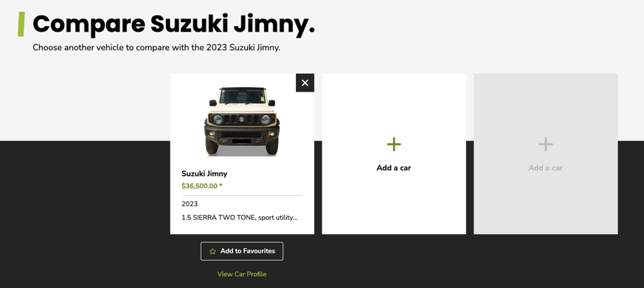This screenshot has height=288, width=644.
Task: Click the greyed-out "Add a car" label
Action: click(x=545, y=168)
